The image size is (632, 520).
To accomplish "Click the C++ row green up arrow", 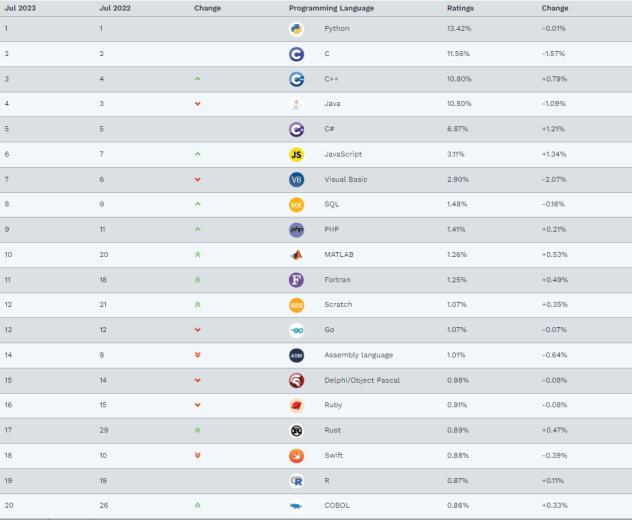I will pos(198,79).
